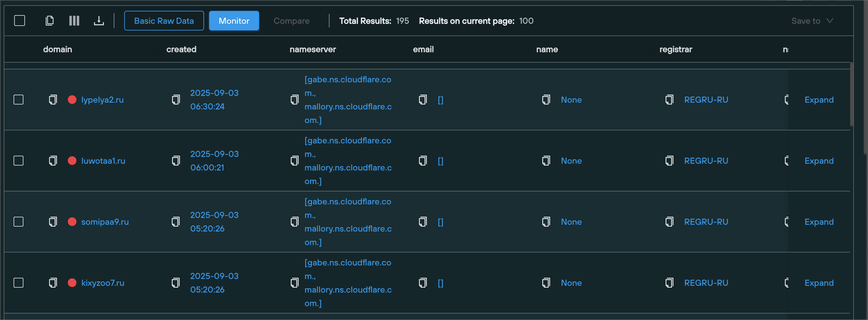Copy email value in somipaa9.ru row
This screenshot has height=320, width=868.
coord(423,222)
